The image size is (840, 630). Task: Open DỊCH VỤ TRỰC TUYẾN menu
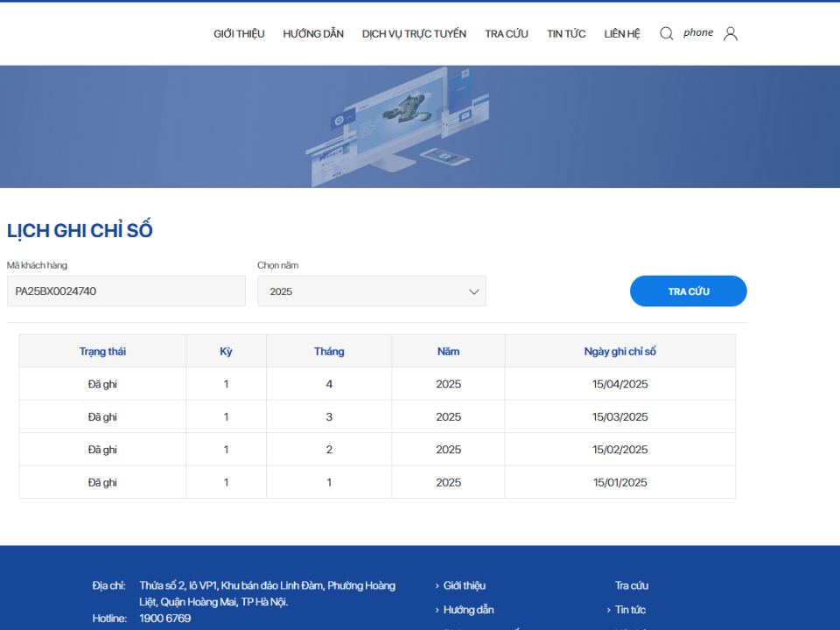(414, 34)
